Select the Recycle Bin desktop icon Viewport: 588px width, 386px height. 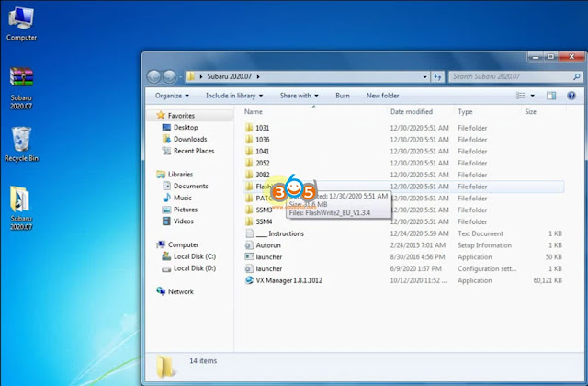coord(21,139)
